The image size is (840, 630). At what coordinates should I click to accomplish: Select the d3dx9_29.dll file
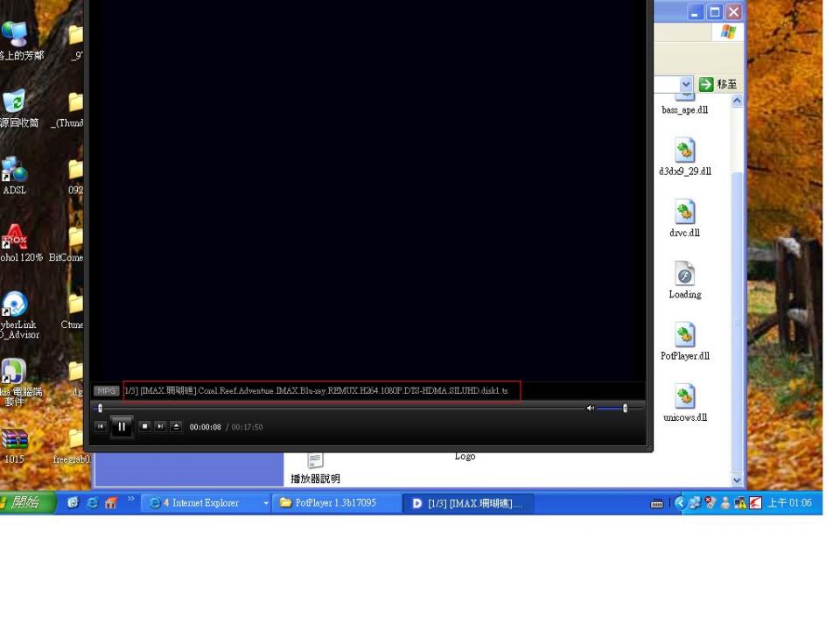684,157
